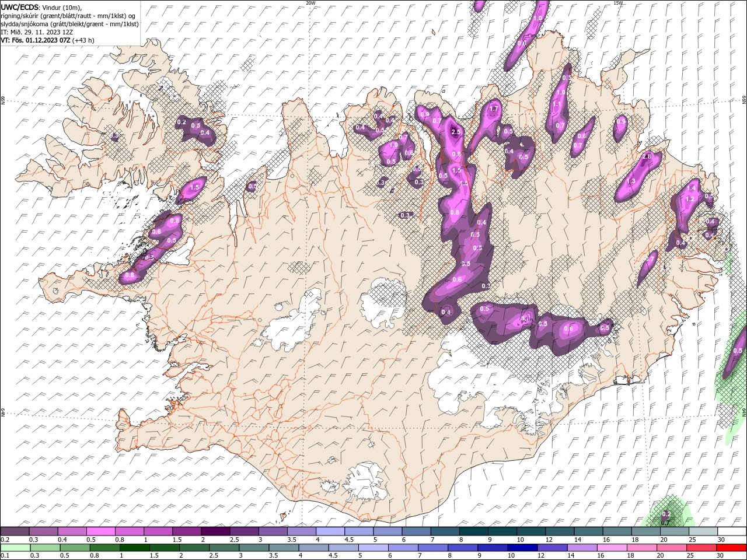Click the 20W longitude label at top
The width and height of the screenshot is (747, 560).
310,3
